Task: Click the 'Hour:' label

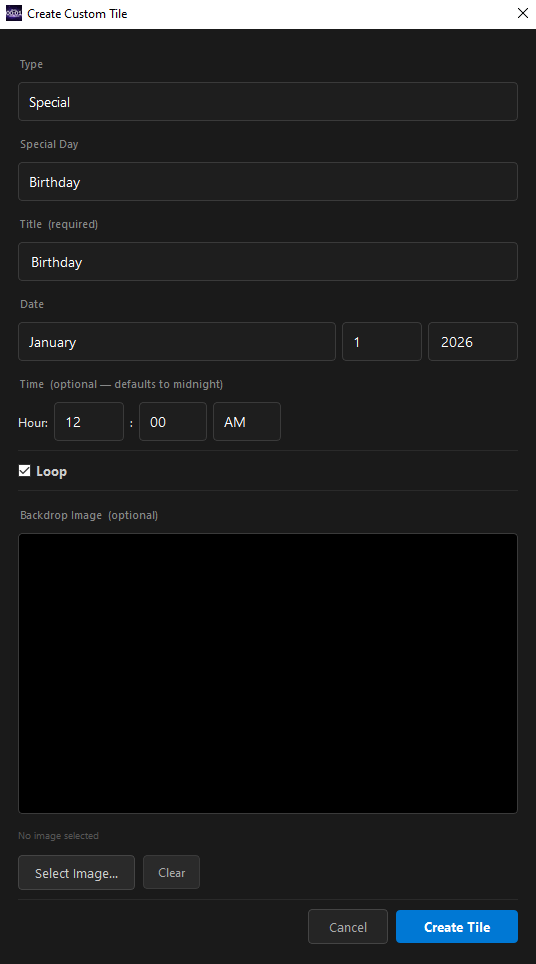Action: 33,422
